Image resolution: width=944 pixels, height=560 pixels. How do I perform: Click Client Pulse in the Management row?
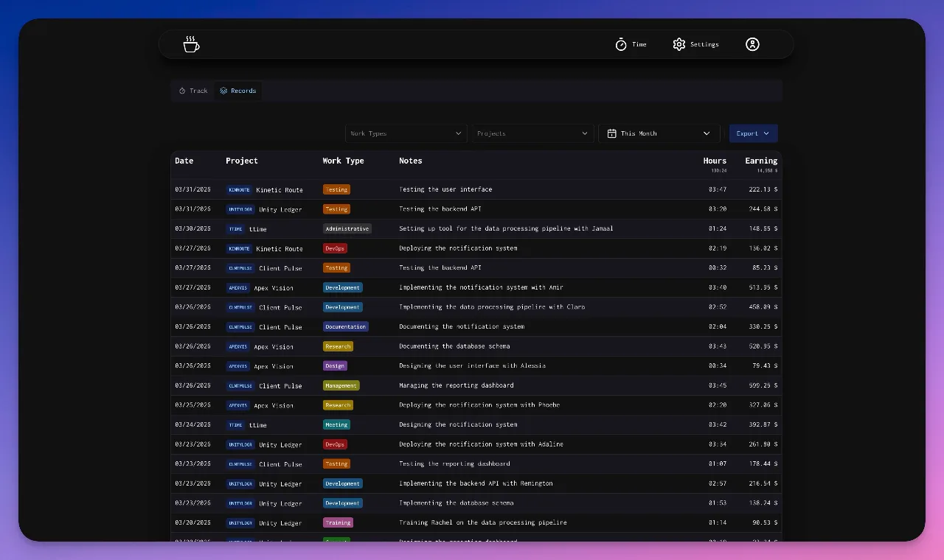point(280,386)
